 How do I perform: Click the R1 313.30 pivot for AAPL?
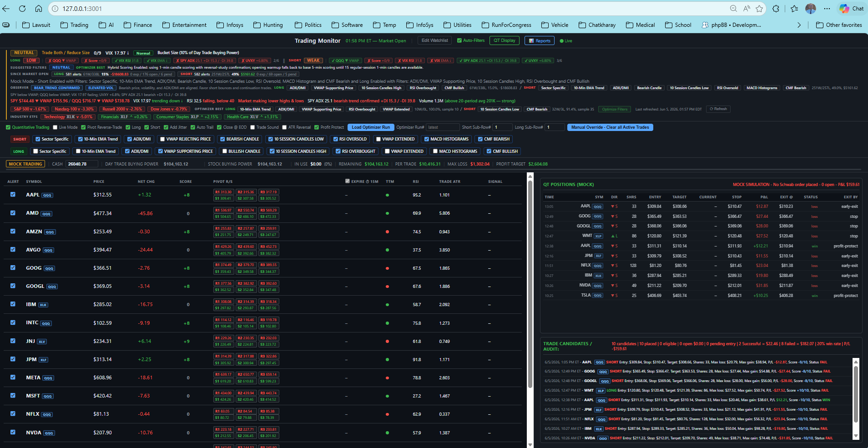tap(223, 192)
